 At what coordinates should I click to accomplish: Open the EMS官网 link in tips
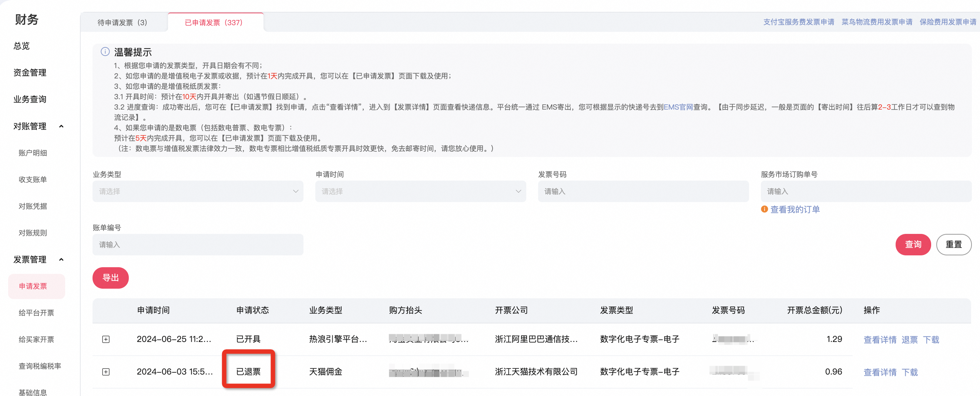pyautogui.click(x=678, y=107)
